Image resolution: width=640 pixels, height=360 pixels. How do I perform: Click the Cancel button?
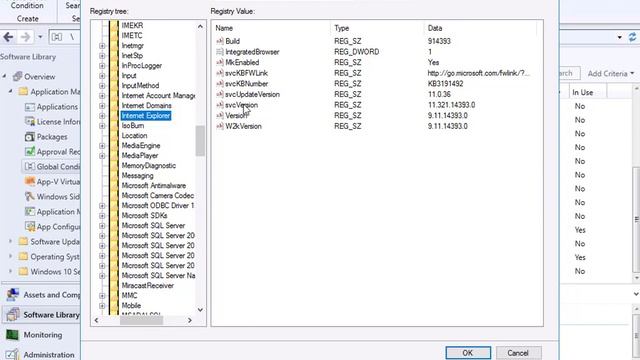(518, 353)
